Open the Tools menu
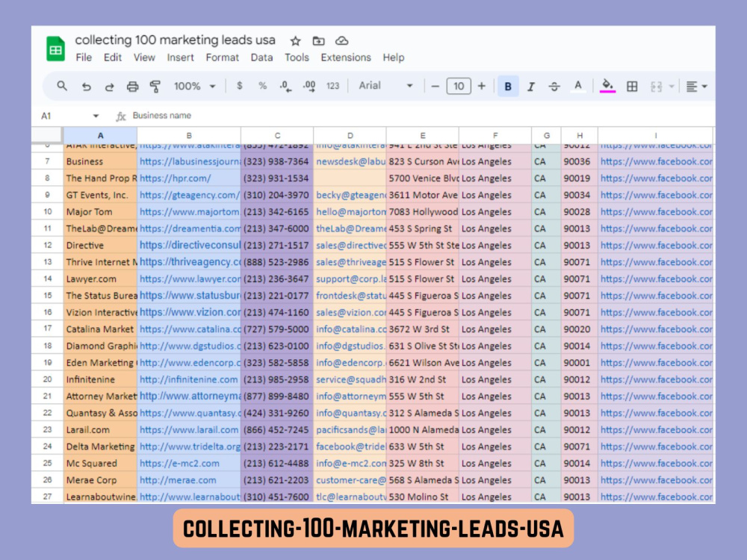This screenshot has height=560, width=747. [x=297, y=57]
